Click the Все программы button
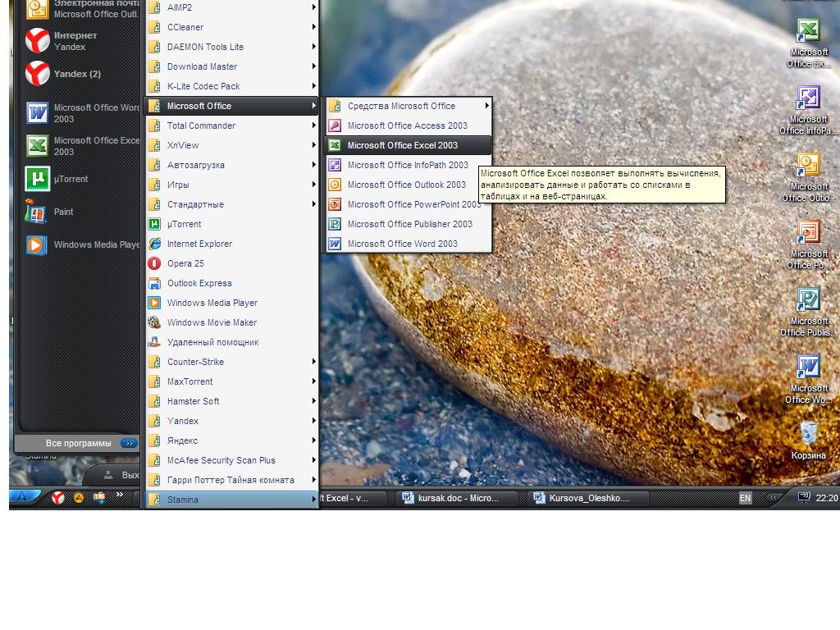The width and height of the screenshot is (840, 630). point(78,443)
